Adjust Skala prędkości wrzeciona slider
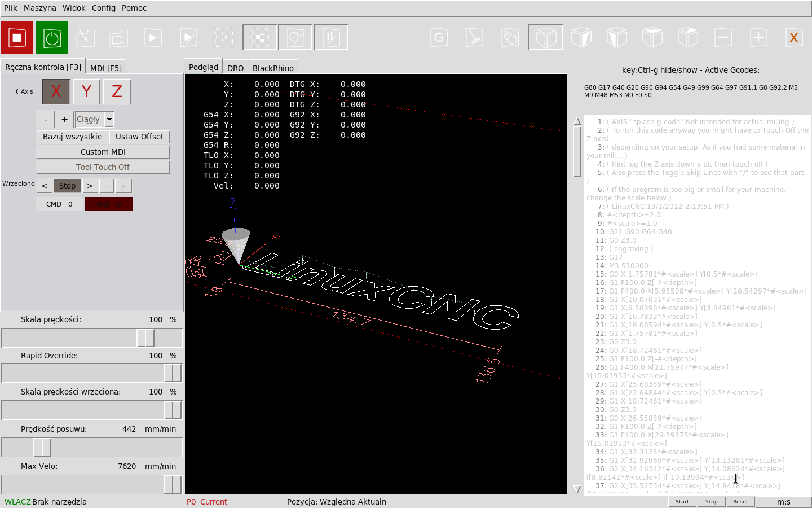Viewport: 812px width, 508px height. (x=173, y=410)
